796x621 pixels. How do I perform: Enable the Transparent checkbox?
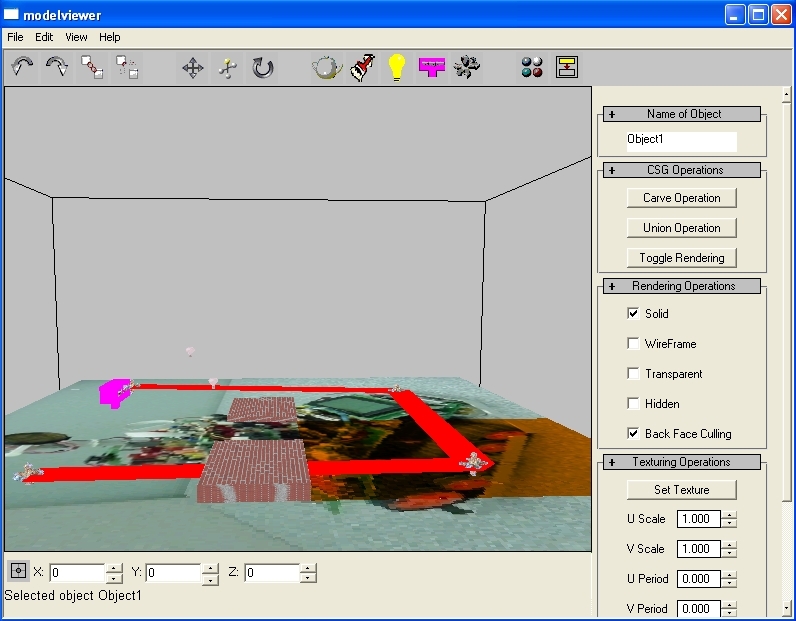click(633, 374)
